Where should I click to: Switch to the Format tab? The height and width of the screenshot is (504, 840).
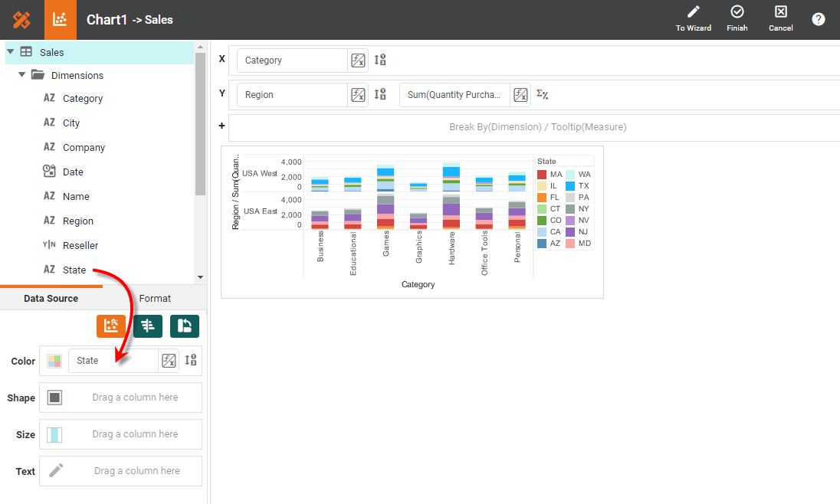(x=155, y=298)
